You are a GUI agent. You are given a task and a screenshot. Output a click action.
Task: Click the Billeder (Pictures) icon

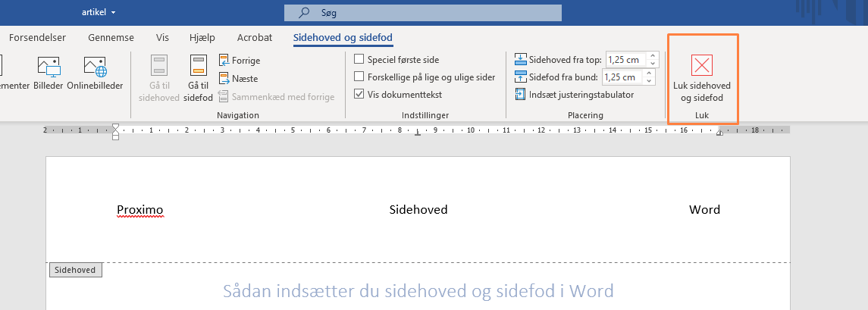[49, 67]
